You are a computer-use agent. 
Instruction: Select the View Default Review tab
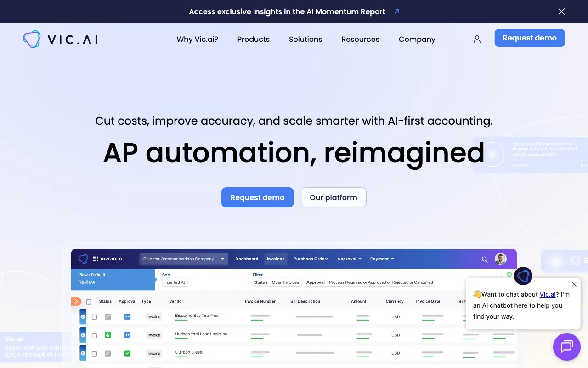click(113, 279)
